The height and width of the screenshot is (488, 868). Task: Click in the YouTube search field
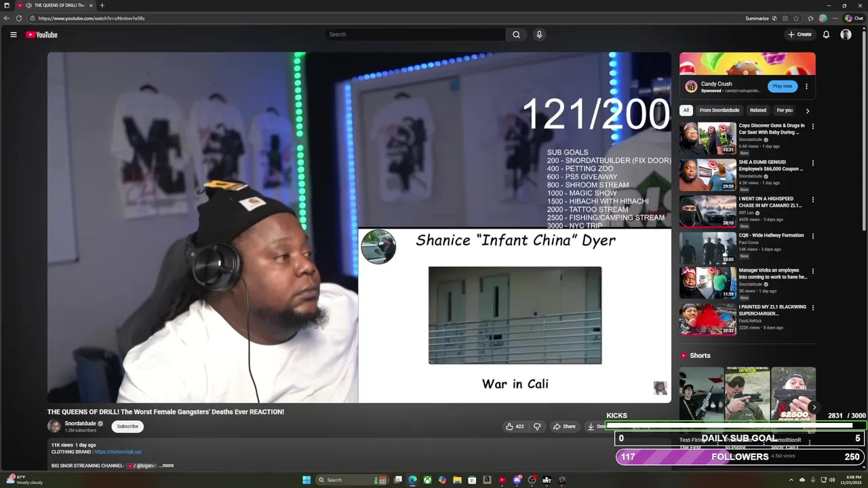point(415,35)
